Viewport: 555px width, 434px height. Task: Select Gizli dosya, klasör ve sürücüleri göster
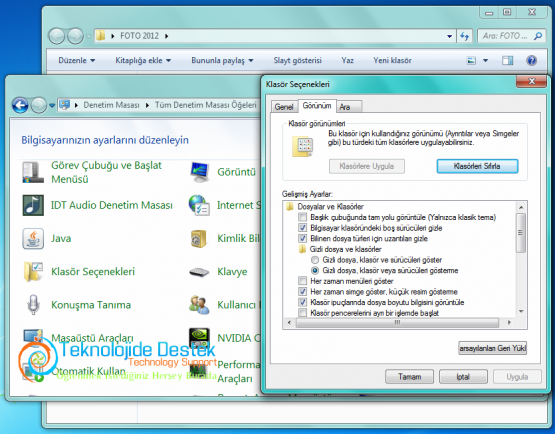coord(315,260)
